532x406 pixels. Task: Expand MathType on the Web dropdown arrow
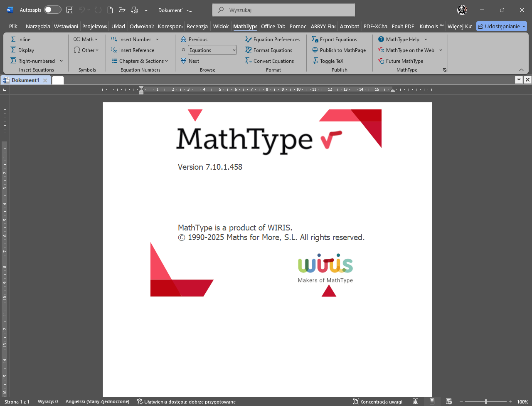(x=441, y=50)
